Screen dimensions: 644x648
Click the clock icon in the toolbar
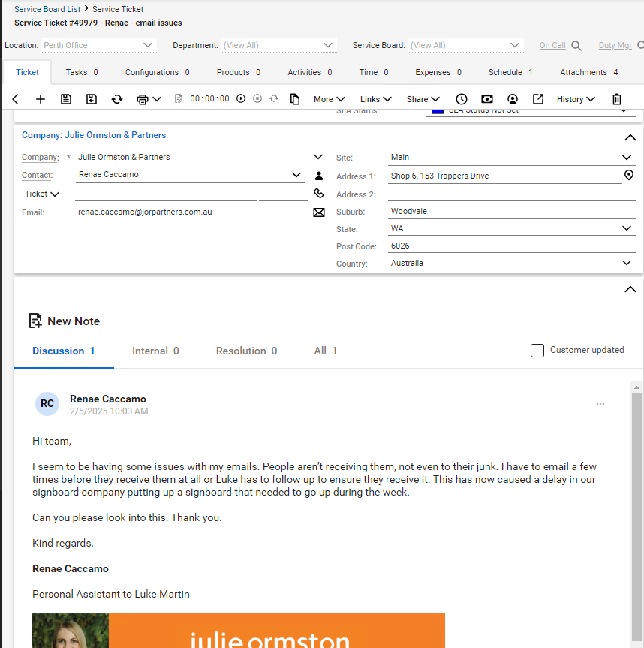point(462,99)
